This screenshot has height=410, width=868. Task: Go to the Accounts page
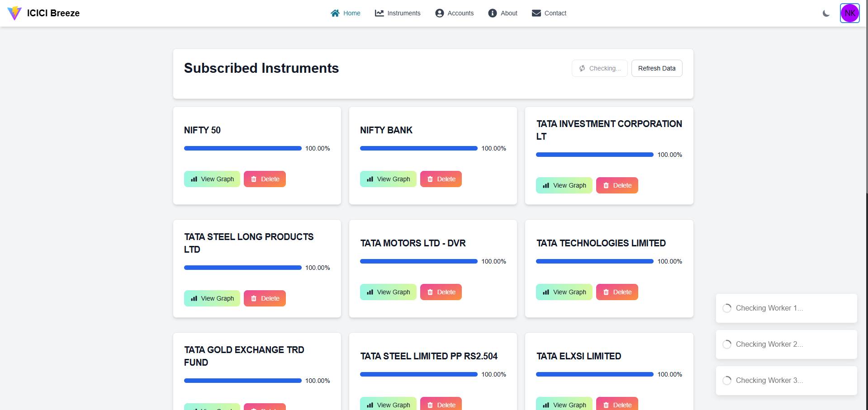point(455,13)
